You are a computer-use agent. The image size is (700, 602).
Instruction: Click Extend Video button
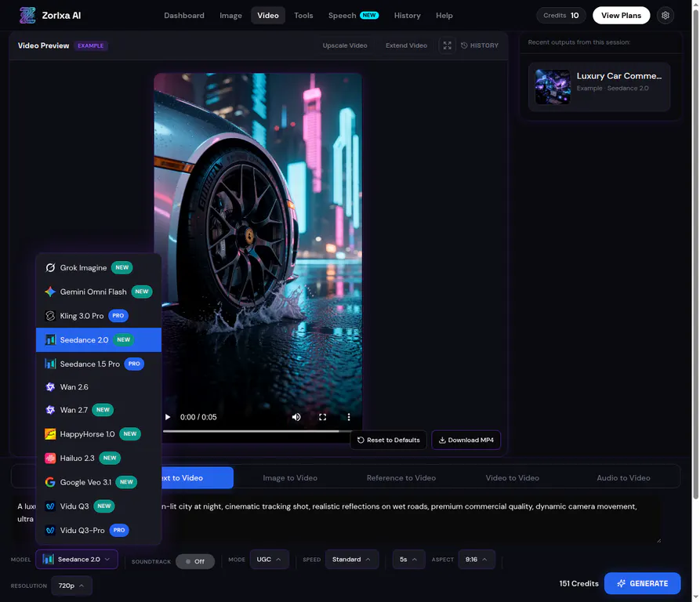[x=406, y=45]
